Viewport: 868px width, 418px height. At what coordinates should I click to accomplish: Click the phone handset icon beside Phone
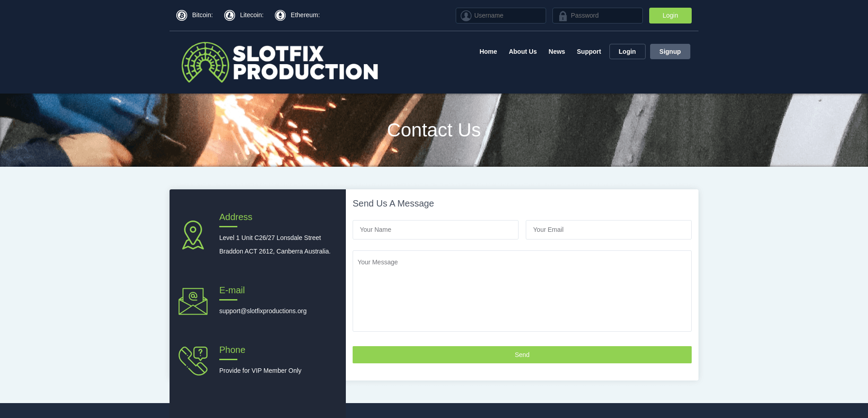click(x=193, y=360)
